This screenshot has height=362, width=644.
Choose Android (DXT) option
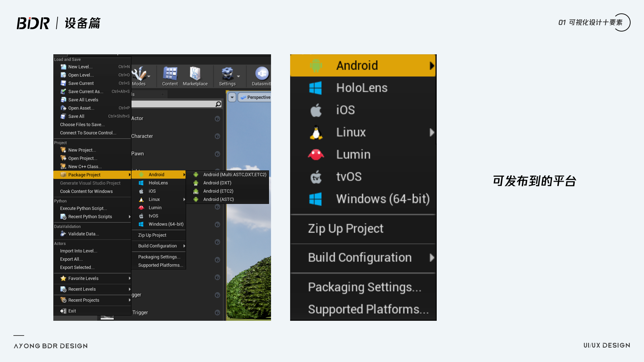point(228,183)
